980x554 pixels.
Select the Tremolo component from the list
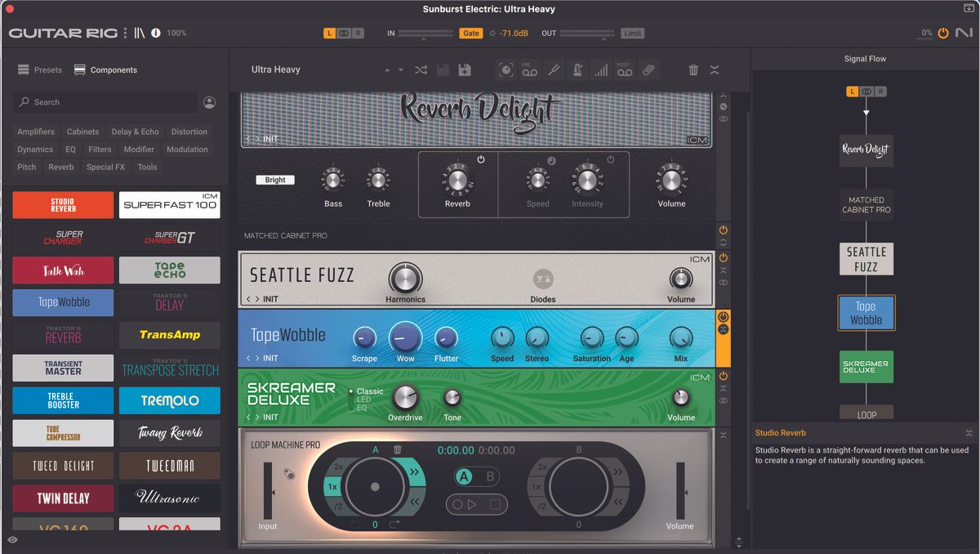coord(170,400)
